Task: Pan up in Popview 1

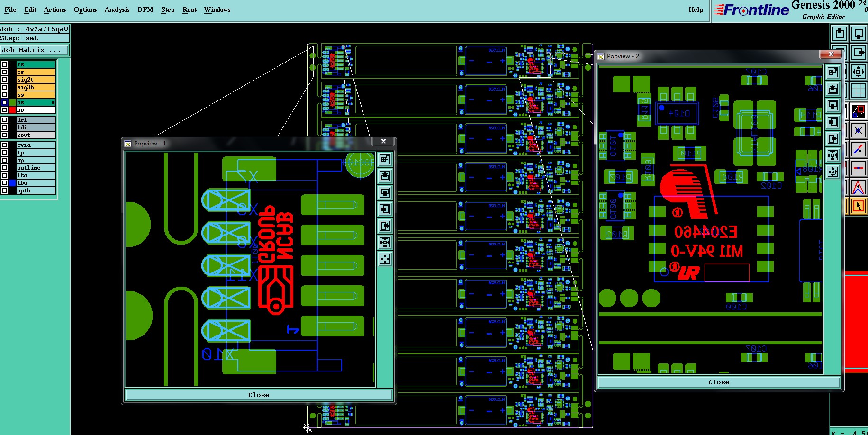Action: (x=385, y=176)
